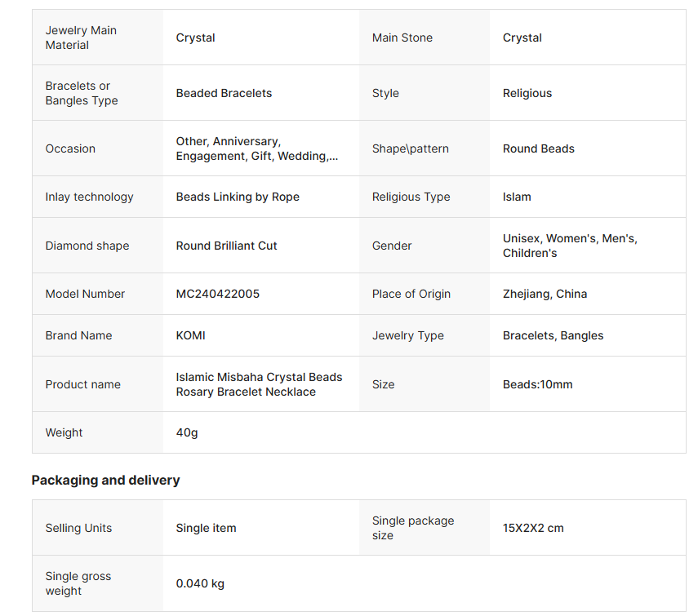Image resolution: width=698 pixels, height=616 pixels.
Task: Click the 40g weight value
Action: point(187,432)
